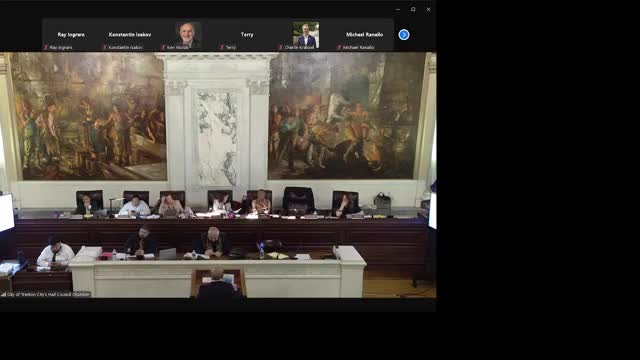Select Konstantin Isakov's participant tile

point(130,35)
